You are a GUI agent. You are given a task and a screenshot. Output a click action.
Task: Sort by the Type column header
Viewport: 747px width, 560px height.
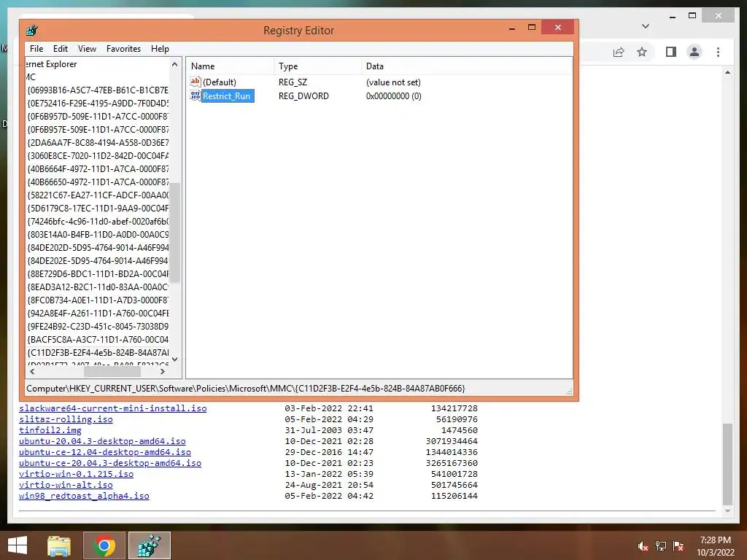[318, 66]
